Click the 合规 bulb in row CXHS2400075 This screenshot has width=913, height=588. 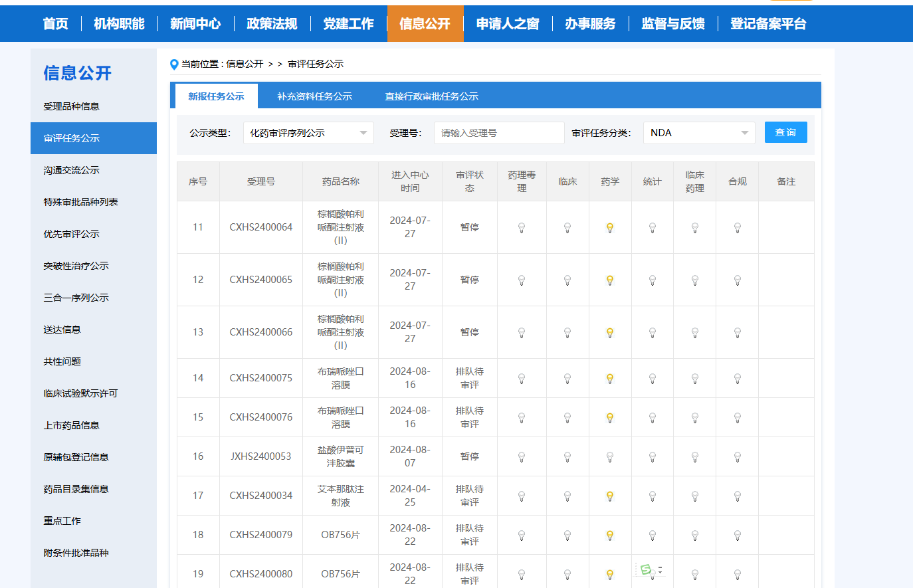pos(738,379)
